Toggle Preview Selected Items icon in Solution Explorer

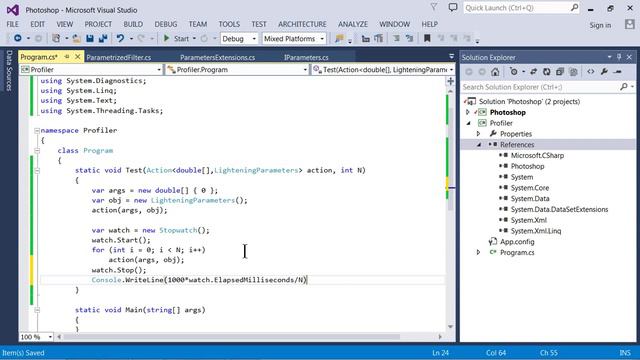point(618,72)
